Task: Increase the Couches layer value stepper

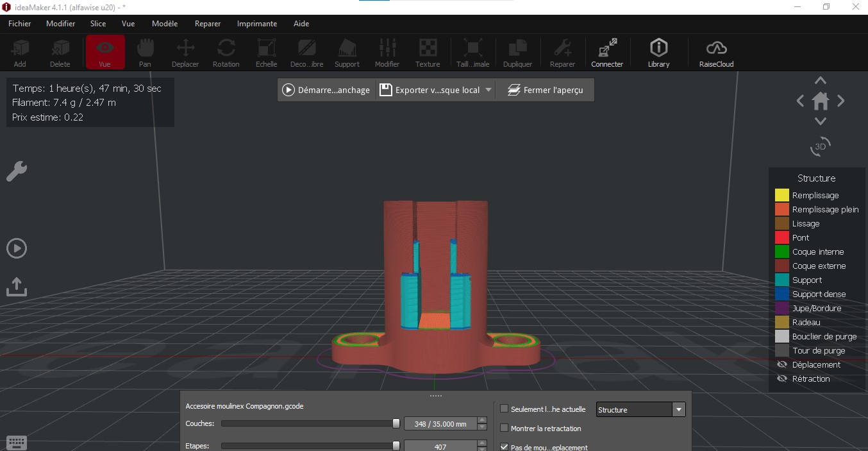Action: (482, 420)
